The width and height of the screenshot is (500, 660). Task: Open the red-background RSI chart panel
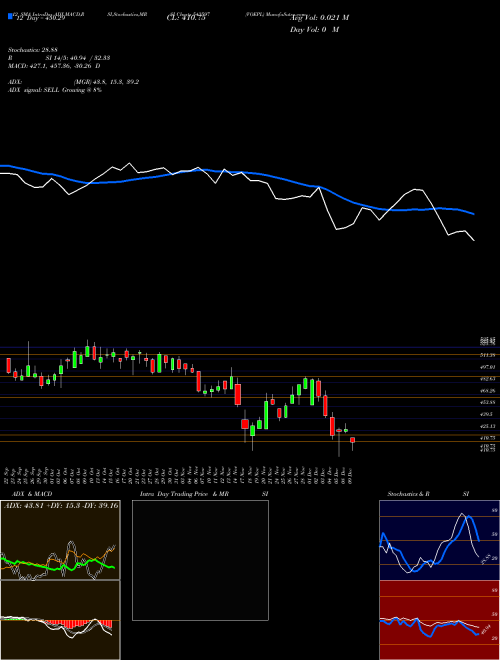(439, 620)
